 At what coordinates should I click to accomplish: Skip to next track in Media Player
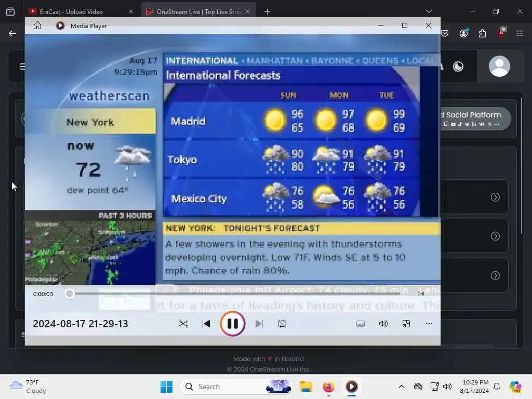(259, 324)
